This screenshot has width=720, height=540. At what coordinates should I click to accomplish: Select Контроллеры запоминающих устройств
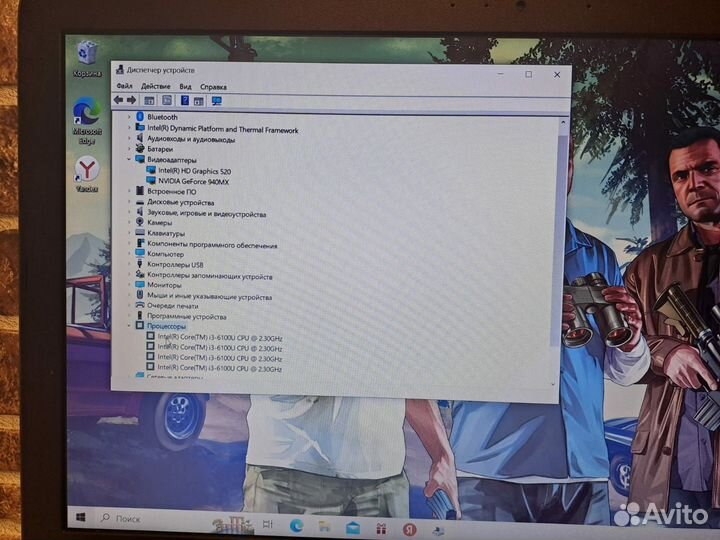coord(209,276)
